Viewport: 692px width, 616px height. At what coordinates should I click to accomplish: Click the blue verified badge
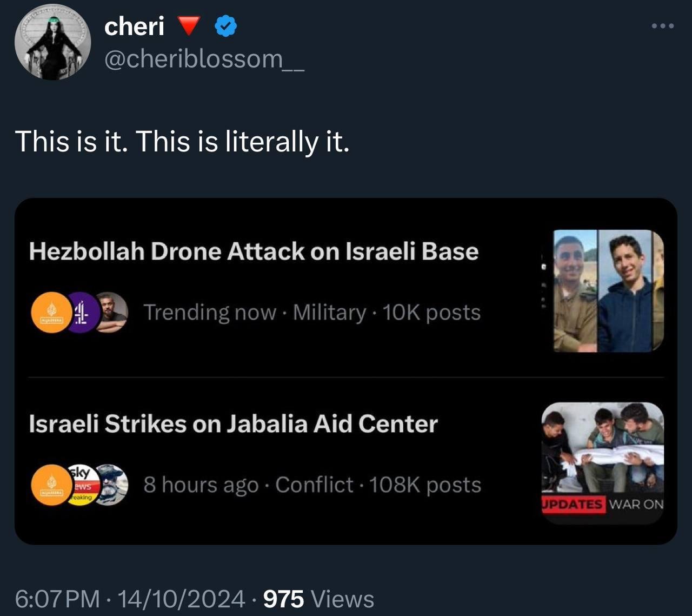[x=226, y=26]
